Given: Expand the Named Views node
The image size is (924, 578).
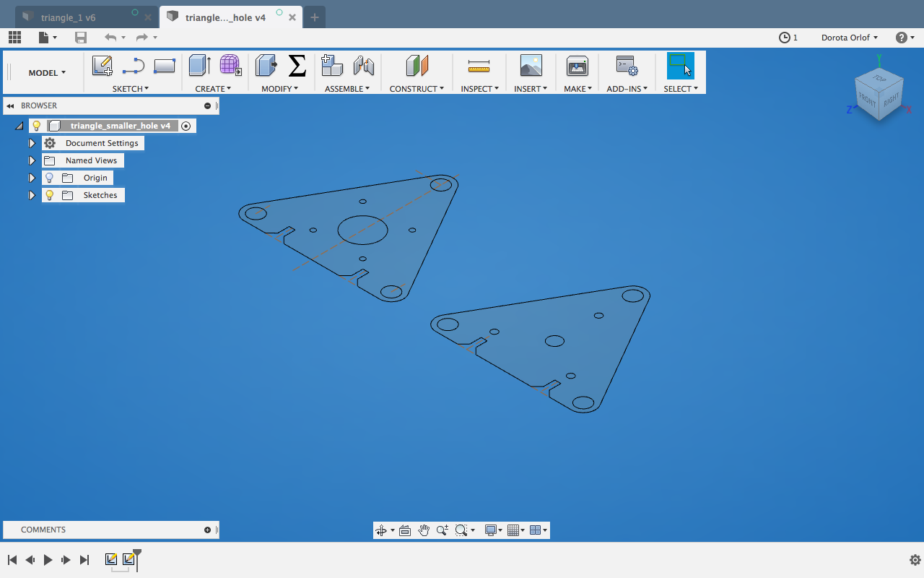Looking at the screenshot, I should pos(32,160).
